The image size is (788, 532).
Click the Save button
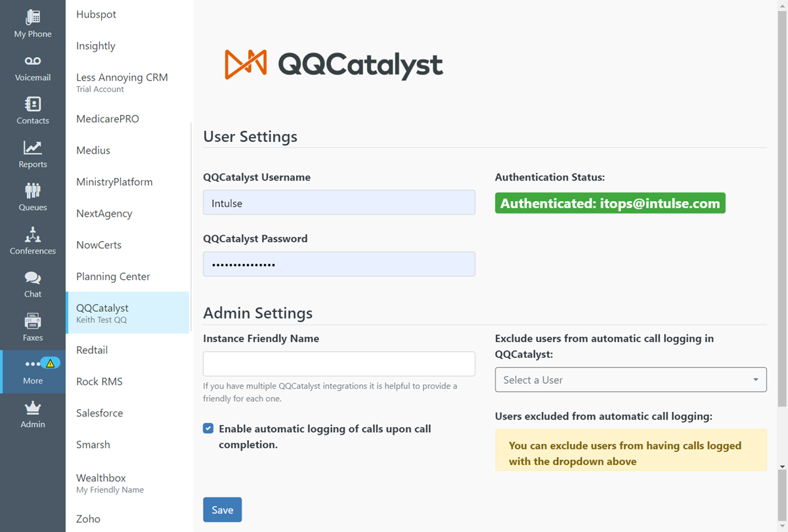click(x=223, y=510)
